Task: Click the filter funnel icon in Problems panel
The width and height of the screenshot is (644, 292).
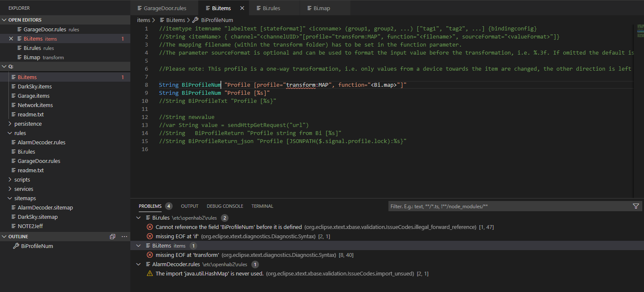Action: point(636,206)
